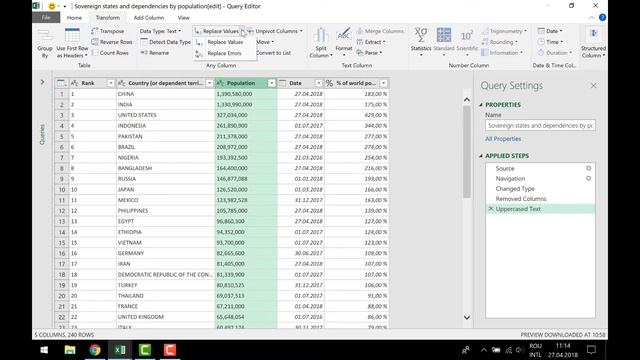Click Detect Data Type

(165, 42)
